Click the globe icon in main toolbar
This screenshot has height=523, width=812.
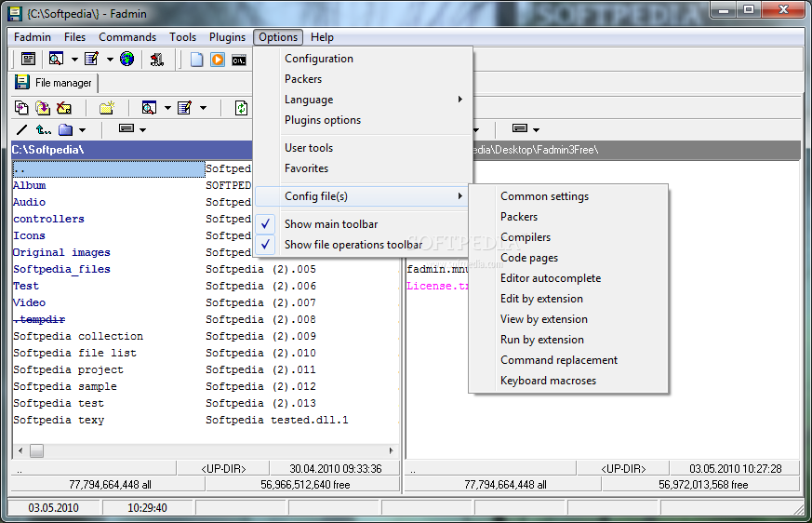126,59
